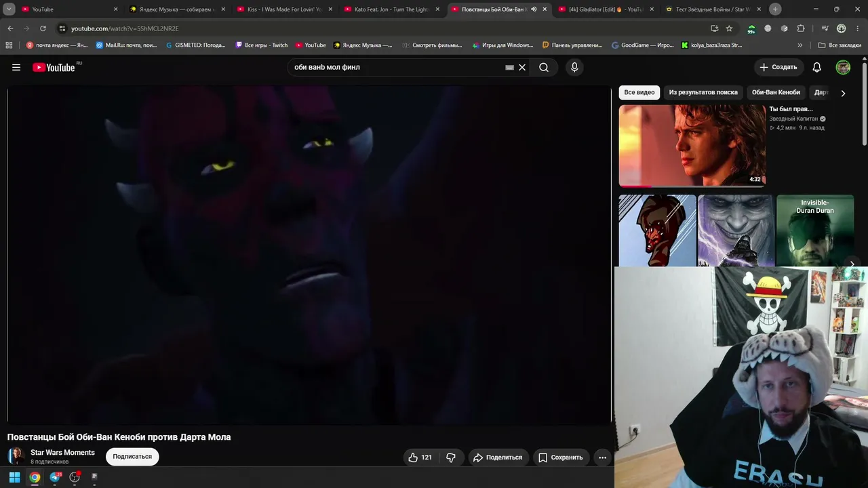
Task: Open the kolya_baza3raza bookmark
Action: point(712,45)
